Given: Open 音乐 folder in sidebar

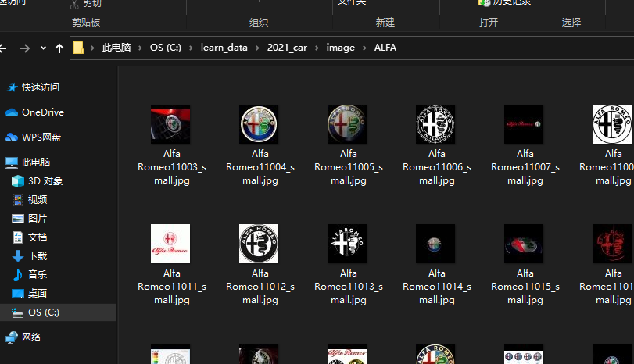Looking at the screenshot, I should 38,275.
